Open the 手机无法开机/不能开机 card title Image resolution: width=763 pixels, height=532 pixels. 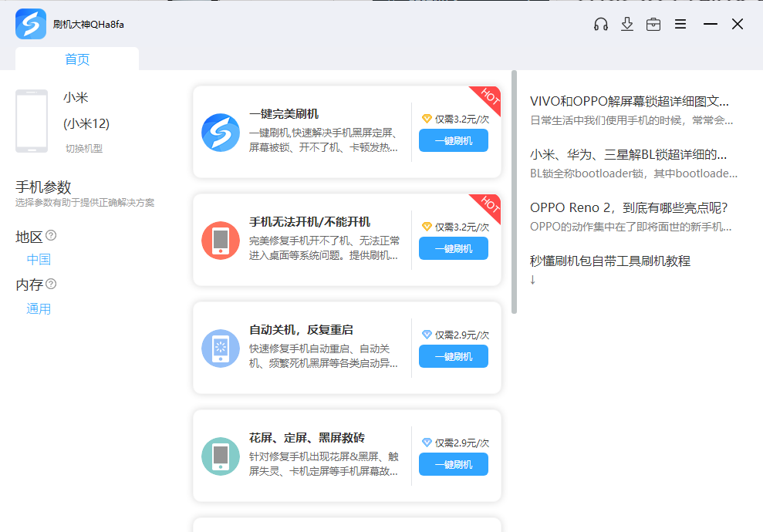[x=309, y=222]
